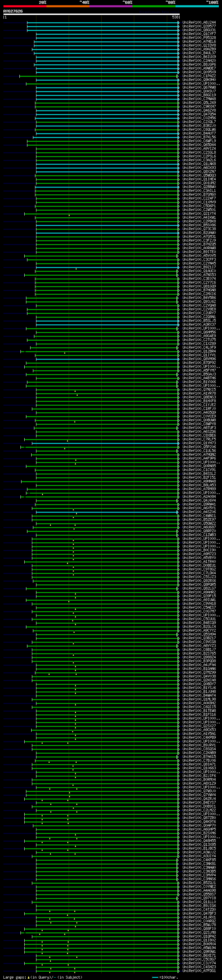Select the UniRef100_A7HQN2 label
Screen dimensions: 222x980
[199, 455]
